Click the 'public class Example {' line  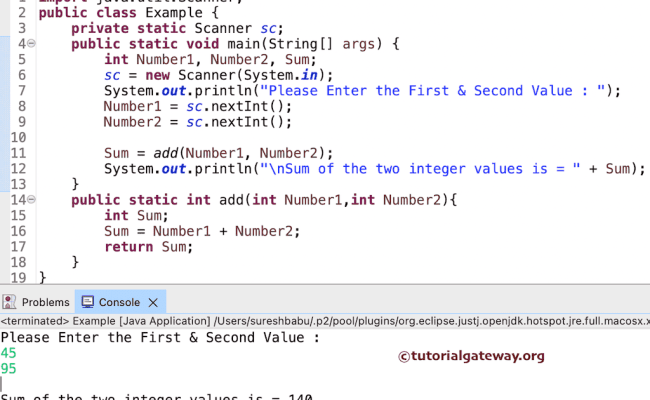click(x=129, y=12)
